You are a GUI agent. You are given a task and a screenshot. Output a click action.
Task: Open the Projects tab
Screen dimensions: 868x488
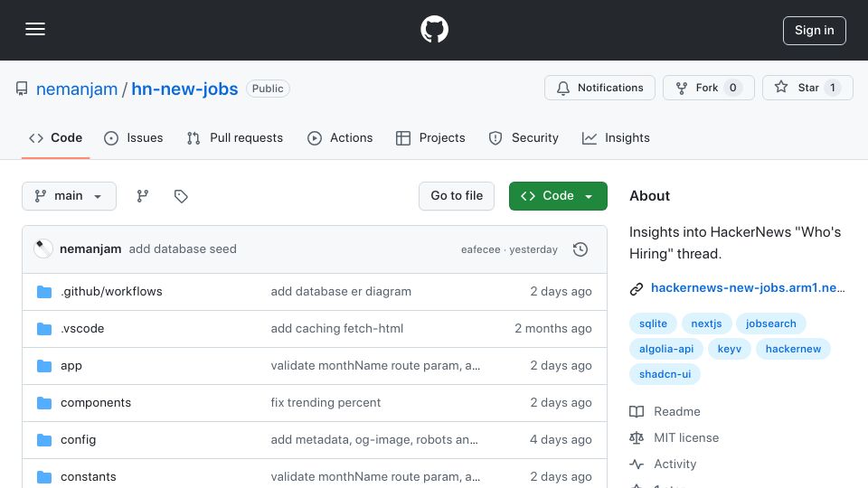pyautogui.click(x=430, y=137)
